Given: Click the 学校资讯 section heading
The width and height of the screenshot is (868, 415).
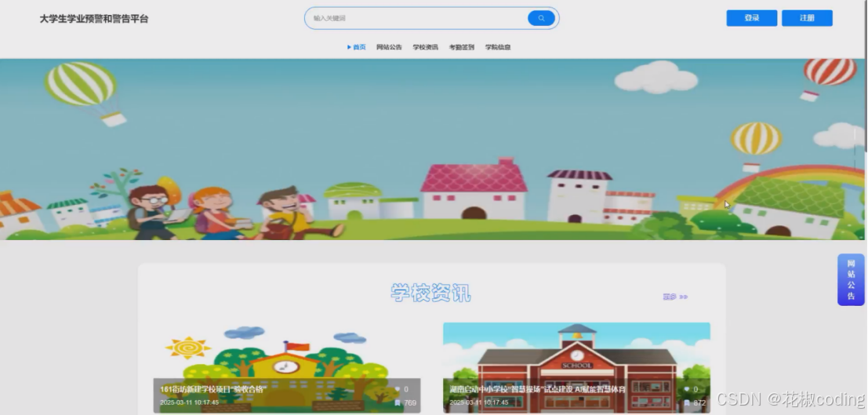Looking at the screenshot, I should click(430, 293).
